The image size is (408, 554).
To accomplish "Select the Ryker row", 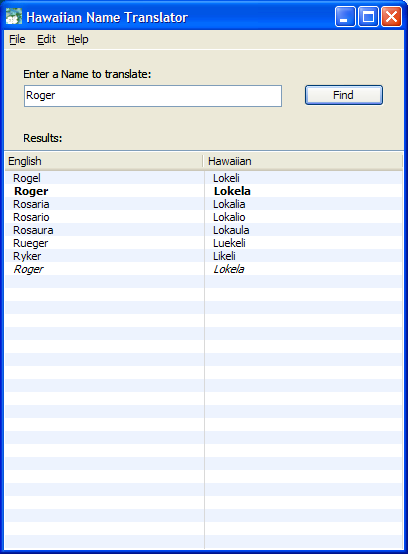I will [204, 256].
